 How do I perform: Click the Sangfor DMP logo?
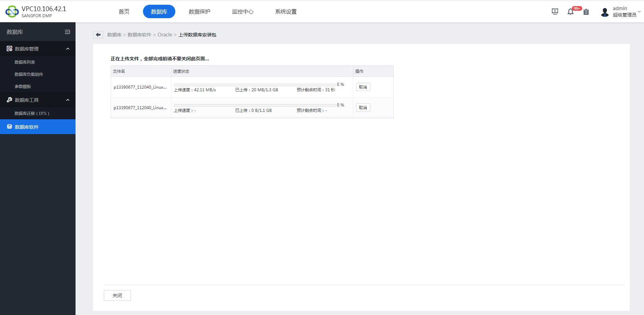[11, 11]
